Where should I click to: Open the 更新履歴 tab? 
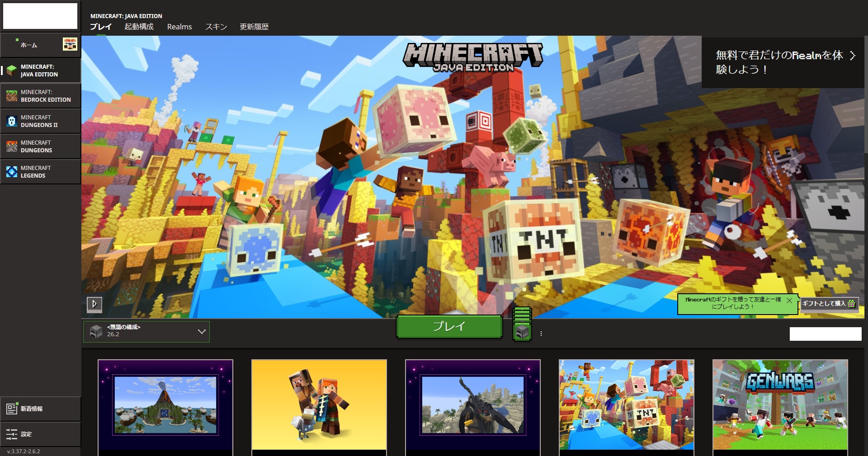254,27
